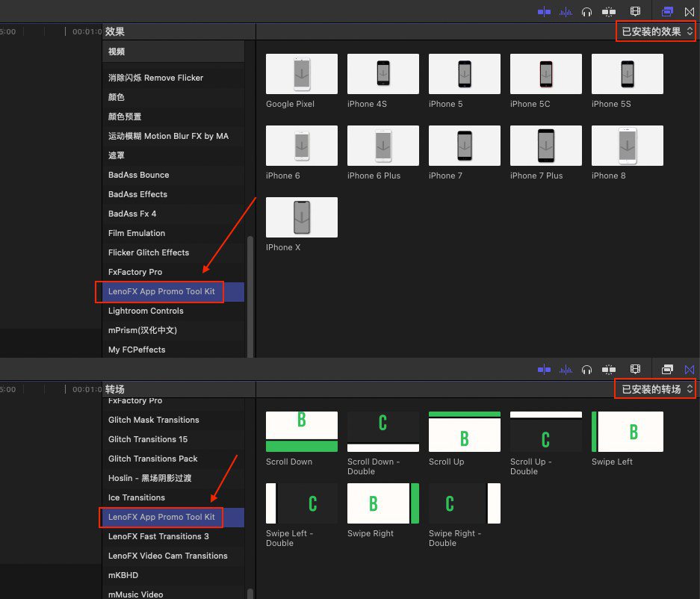The height and width of the screenshot is (599, 700).
Task: Choose the 颜色预置 effects category
Action: click(173, 117)
